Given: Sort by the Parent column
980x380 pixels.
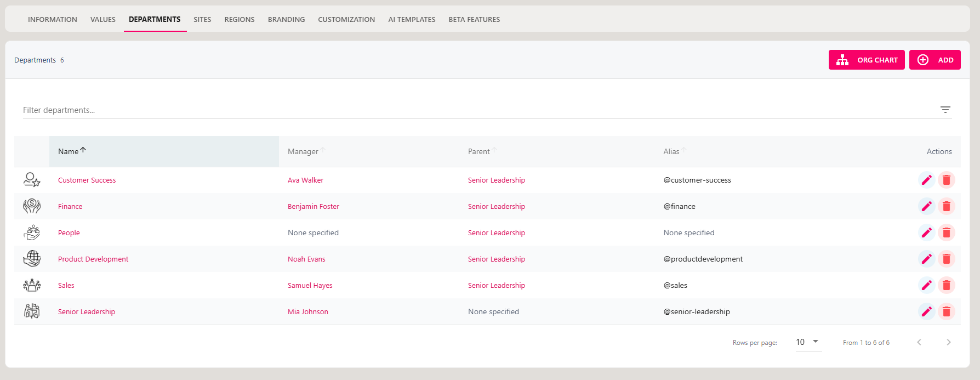Looking at the screenshot, I should pos(482,151).
